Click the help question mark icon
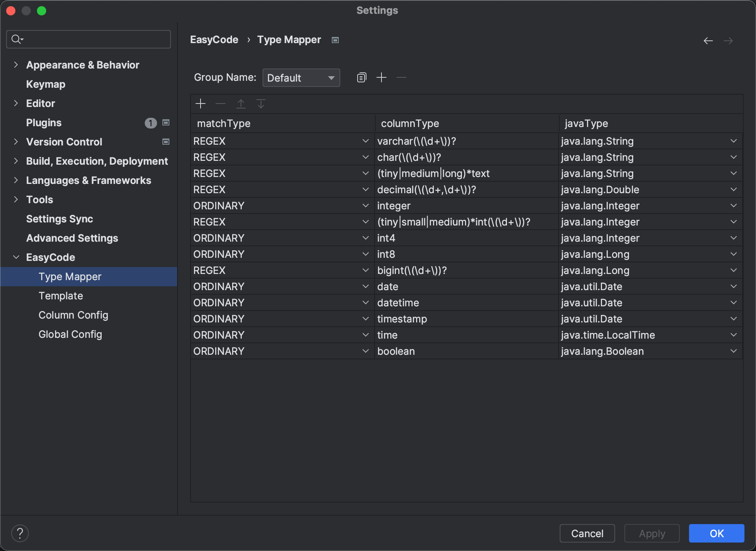This screenshot has height=551, width=756. point(20,533)
